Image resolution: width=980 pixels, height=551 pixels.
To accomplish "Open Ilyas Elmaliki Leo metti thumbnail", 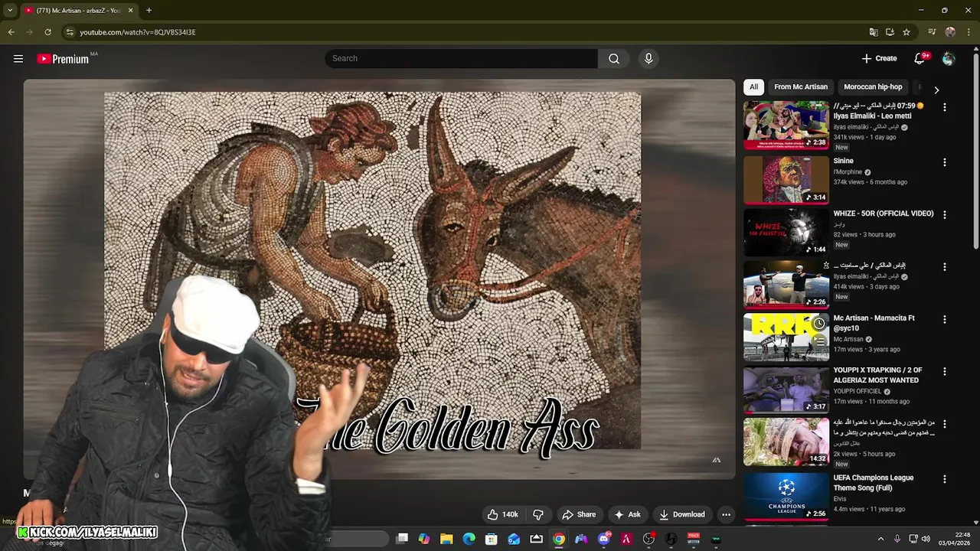I will click(786, 125).
